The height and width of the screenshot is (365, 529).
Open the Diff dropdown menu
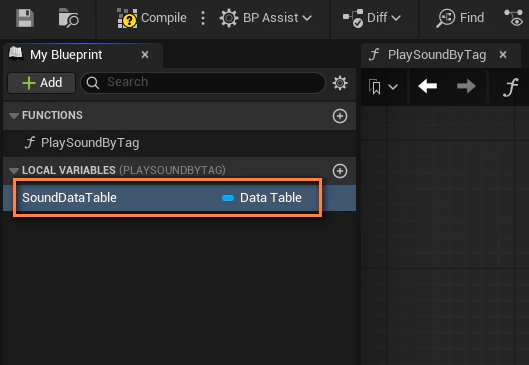point(372,18)
